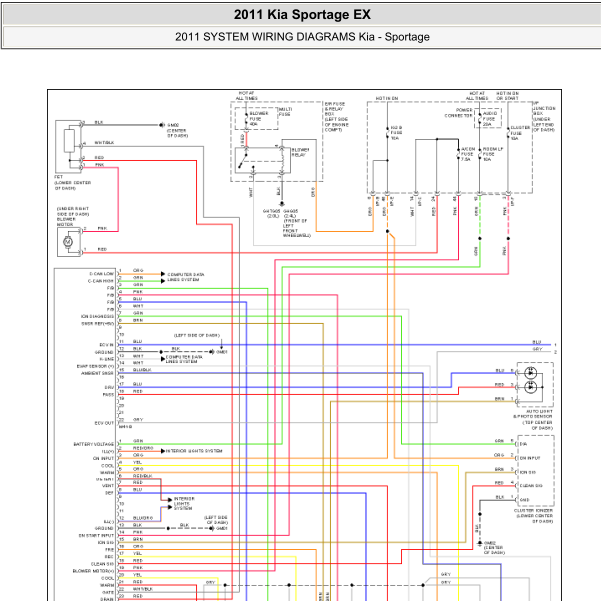
Task: Click the 'K-LINE' pin label
Action: point(107,359)
